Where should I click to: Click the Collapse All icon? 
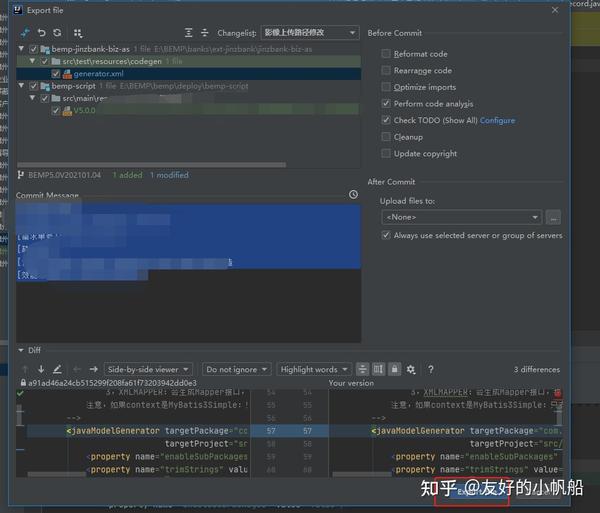pyautogui.click(x=205, y=33)
